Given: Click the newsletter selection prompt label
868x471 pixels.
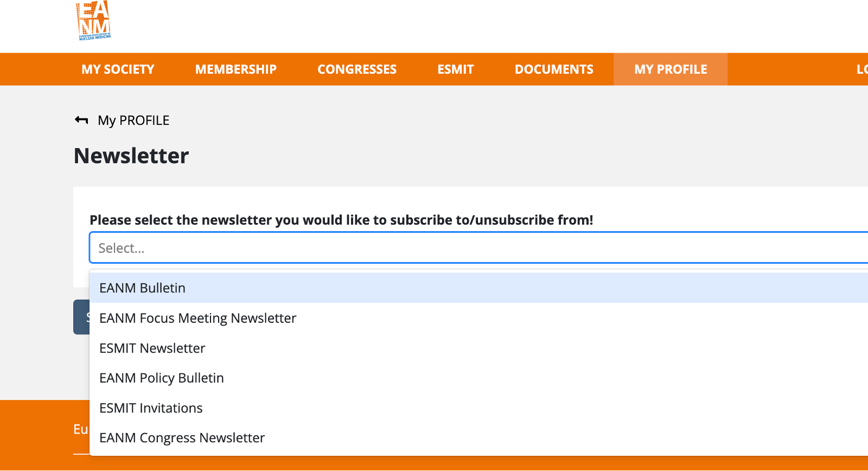Looking at the screenshot, I should point(341,220).
